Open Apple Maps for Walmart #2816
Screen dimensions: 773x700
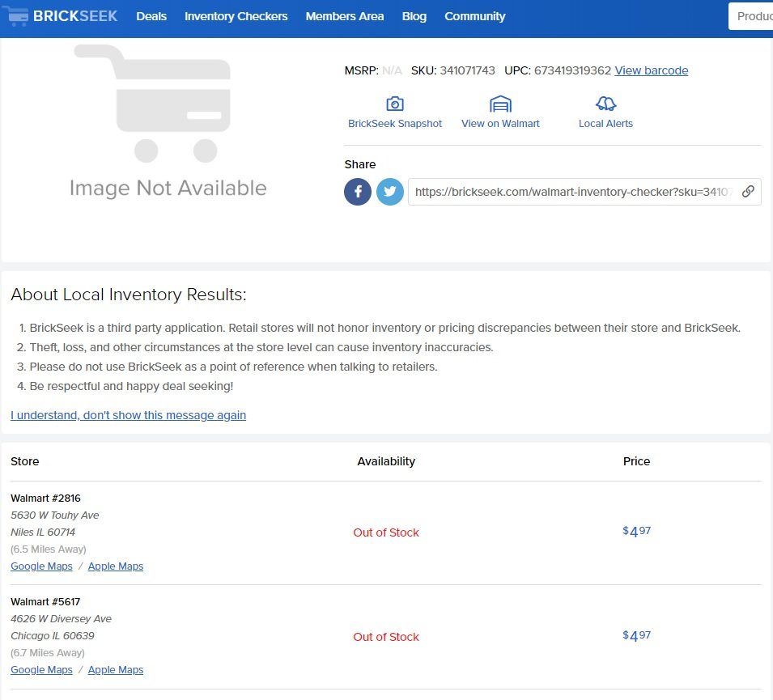pyautogui.click(x=116, y=566)
